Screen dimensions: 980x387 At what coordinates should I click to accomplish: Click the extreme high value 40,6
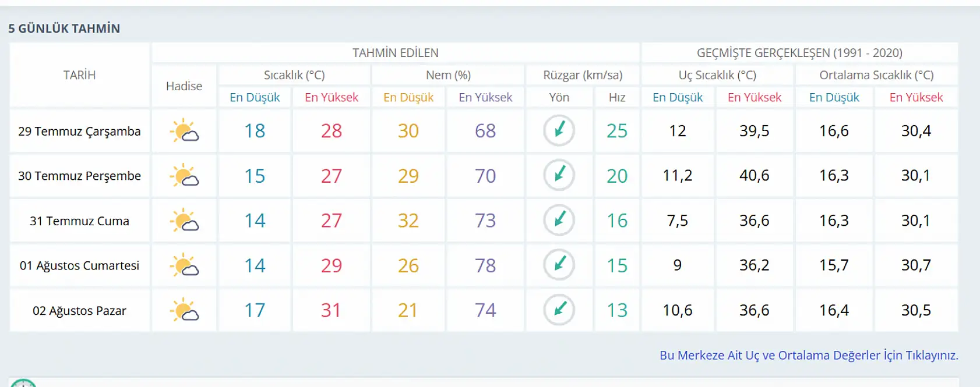tap(755, 175)
